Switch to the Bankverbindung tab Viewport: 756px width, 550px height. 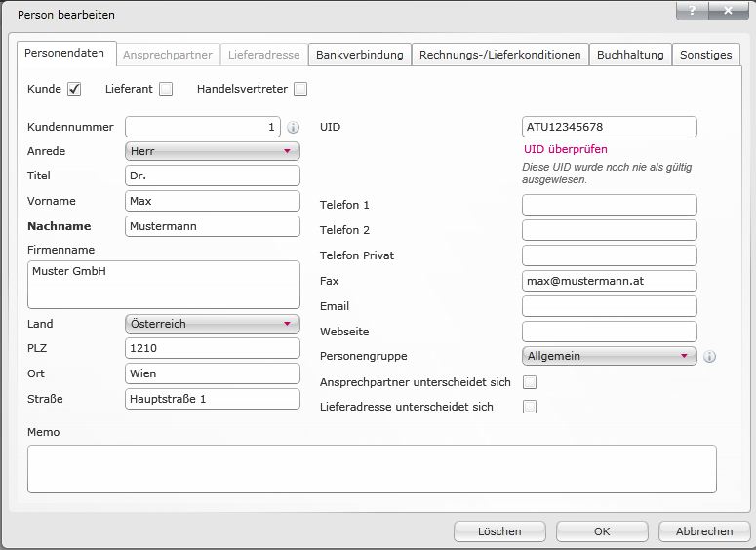(359, 55)
